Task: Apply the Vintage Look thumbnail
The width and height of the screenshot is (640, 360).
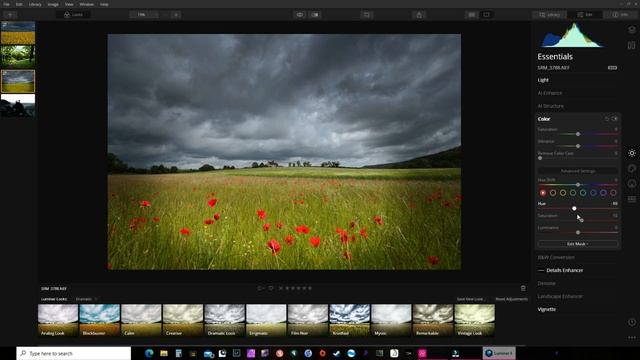Action: pos(475,320)
